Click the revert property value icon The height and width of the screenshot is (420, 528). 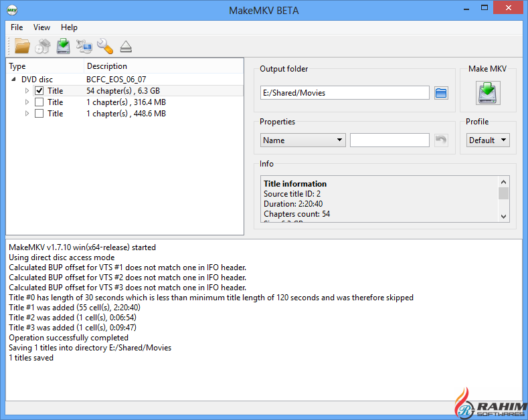[x=441, y=140]
